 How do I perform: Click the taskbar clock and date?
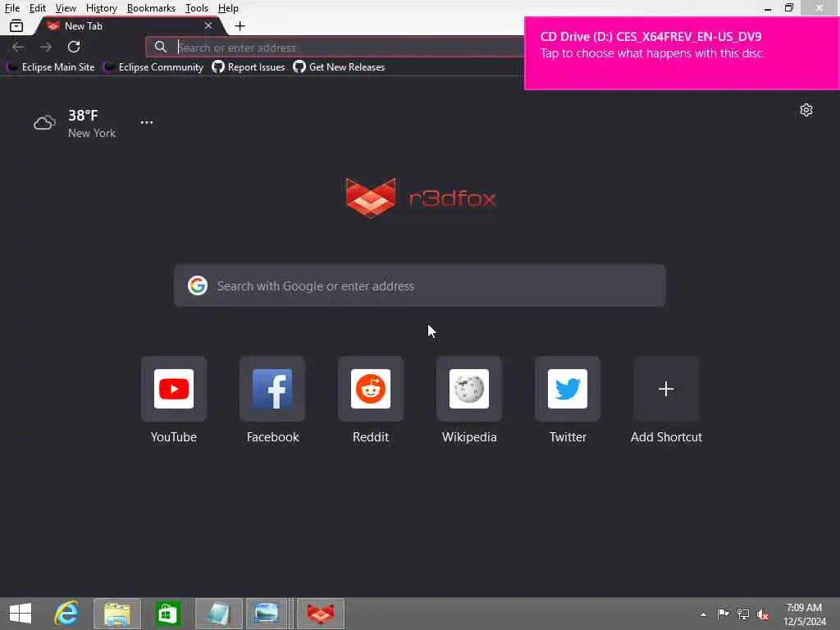point(804,614)
